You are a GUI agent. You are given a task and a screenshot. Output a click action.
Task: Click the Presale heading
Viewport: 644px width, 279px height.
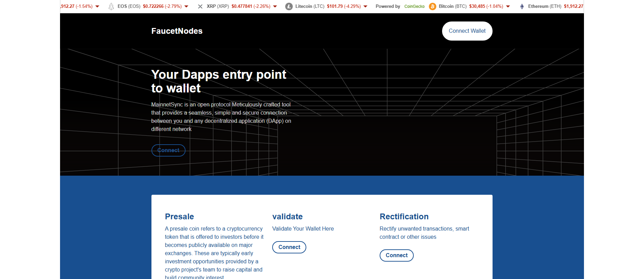(179, 217)
